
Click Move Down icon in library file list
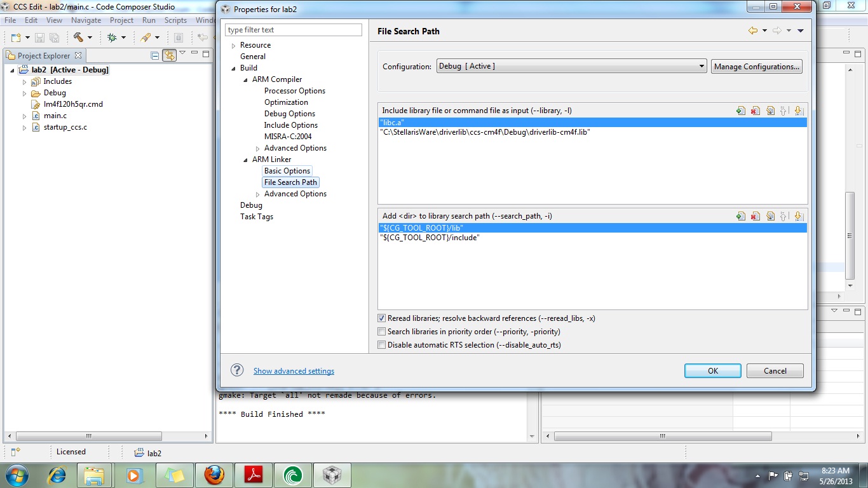(798, 111)
